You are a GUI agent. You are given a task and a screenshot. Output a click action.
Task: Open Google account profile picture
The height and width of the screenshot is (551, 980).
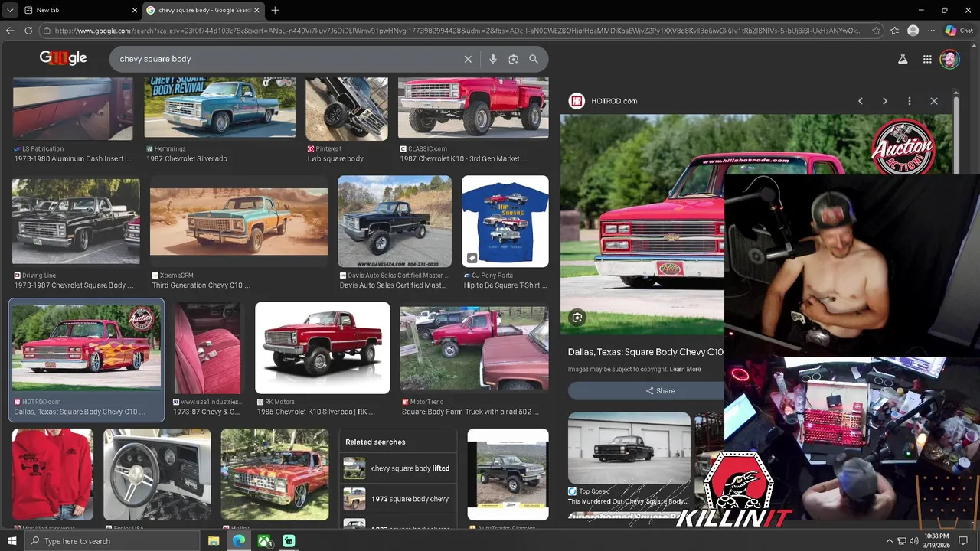tap(949, 59)
